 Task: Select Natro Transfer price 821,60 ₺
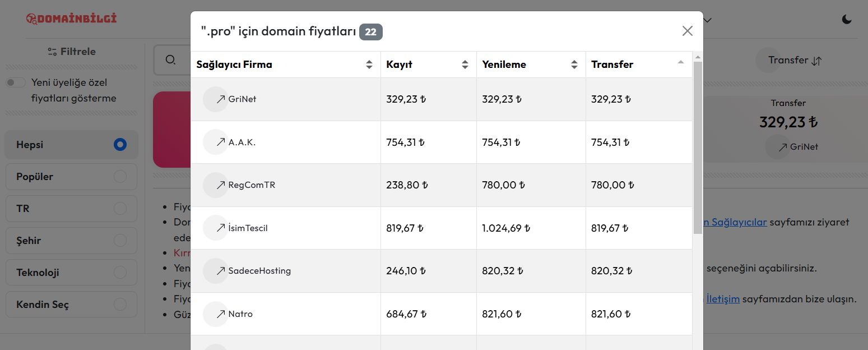tap(611, 314)
